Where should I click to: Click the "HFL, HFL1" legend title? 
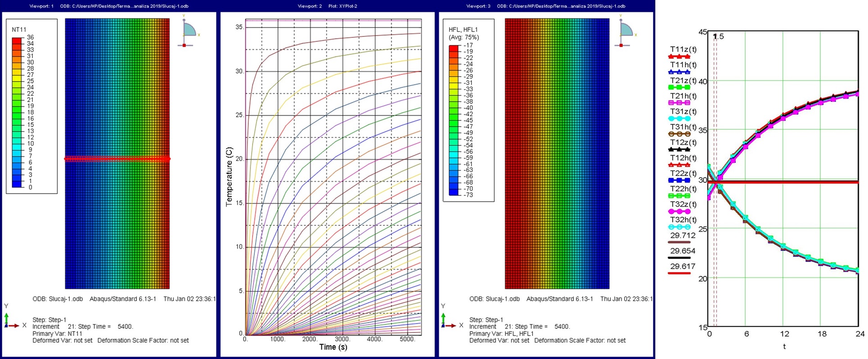coord(463,30)
